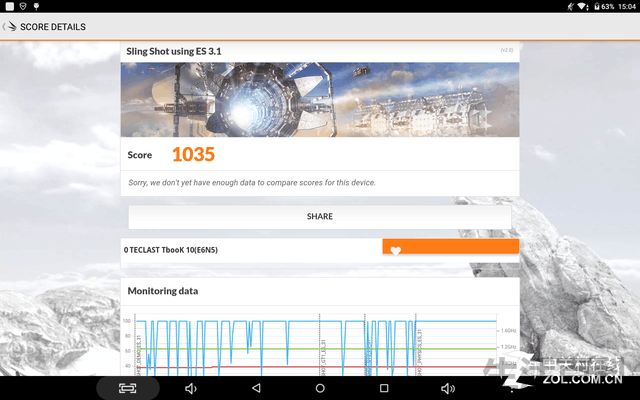Tap the Wi-Fi status icon
This screenshot has width=640, height=400.
click(583, 6)
